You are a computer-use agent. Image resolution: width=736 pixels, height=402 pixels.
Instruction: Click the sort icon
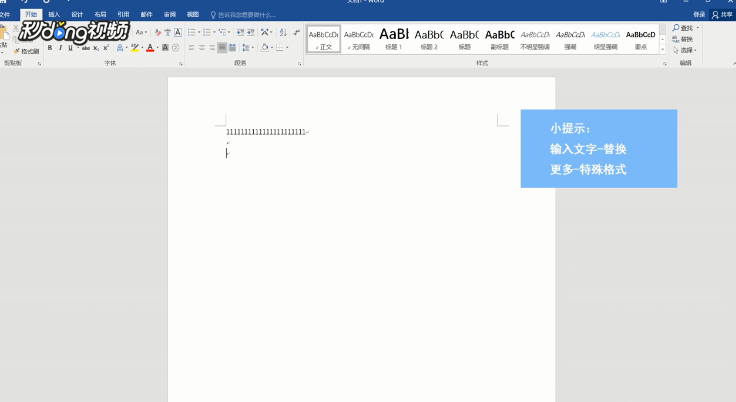283,32
